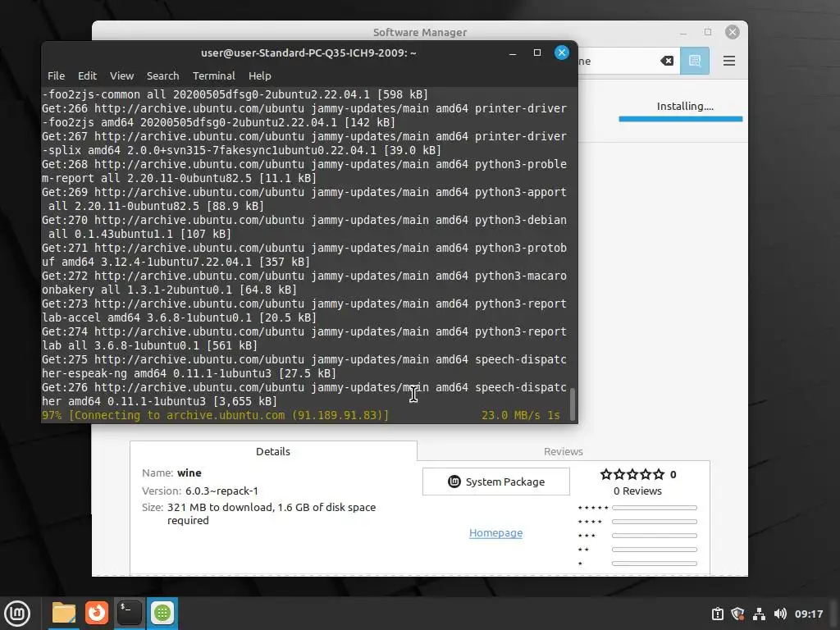
Task: Open the network connections tray icon
Action: click(759, 614)
